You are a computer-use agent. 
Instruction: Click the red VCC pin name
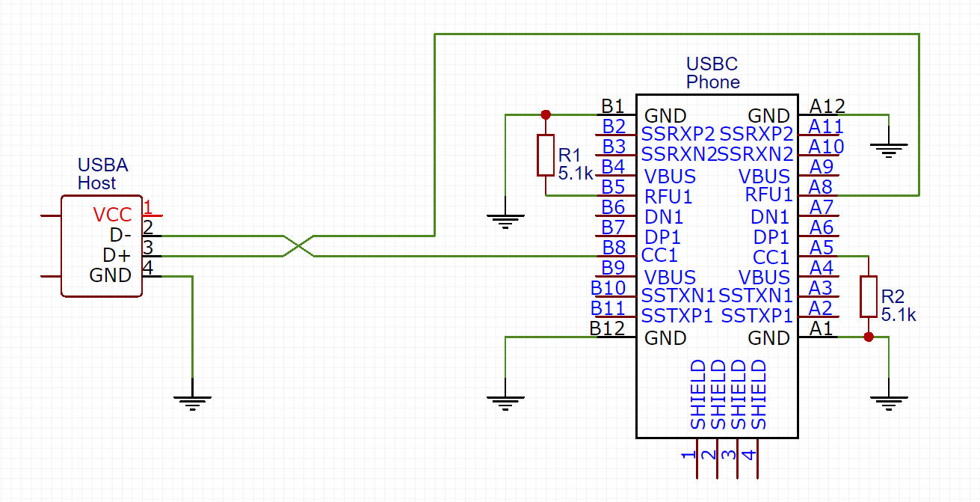[113, 215]
